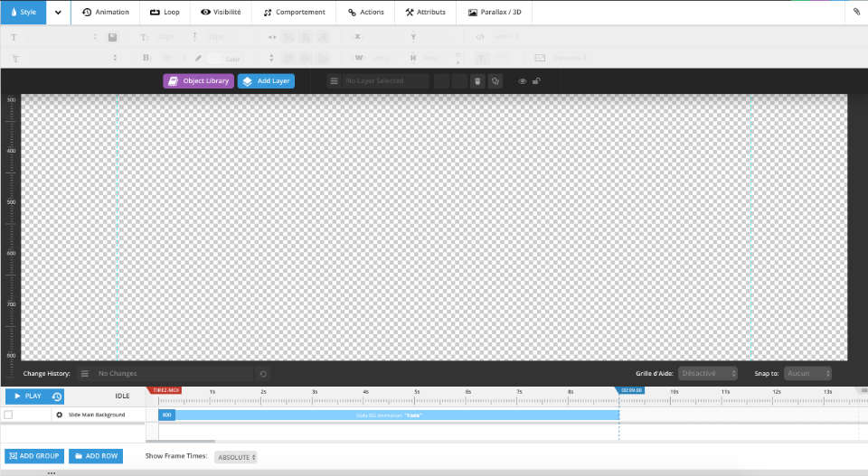Open the layer list menu icon
Image resolution: width=868 pixels, height=476 pixels.
(334, 81)
